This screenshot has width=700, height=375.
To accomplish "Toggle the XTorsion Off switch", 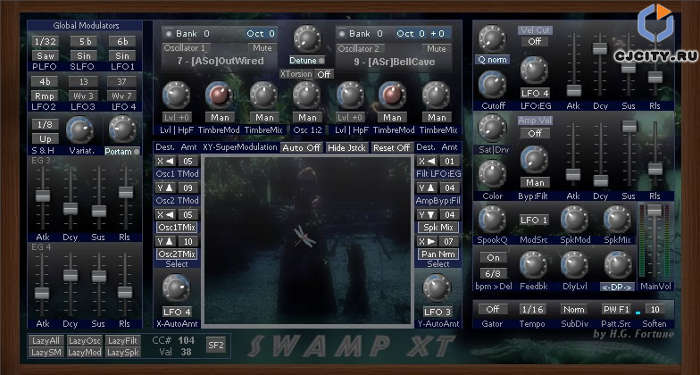I will point(325,74).
